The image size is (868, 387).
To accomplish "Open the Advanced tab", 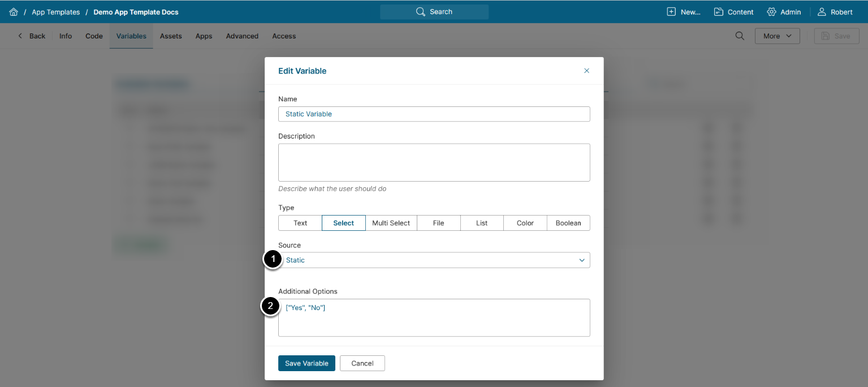I will point(242,36).
